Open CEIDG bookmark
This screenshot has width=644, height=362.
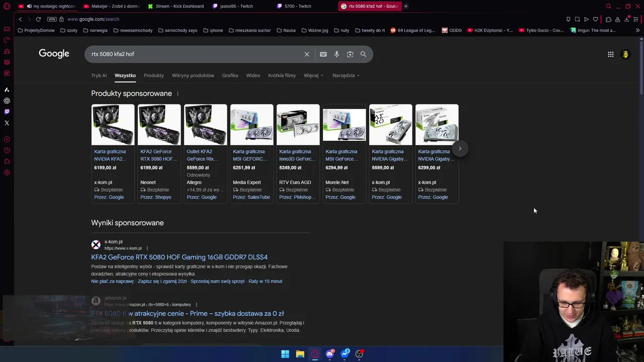click(x=452, y=30)
